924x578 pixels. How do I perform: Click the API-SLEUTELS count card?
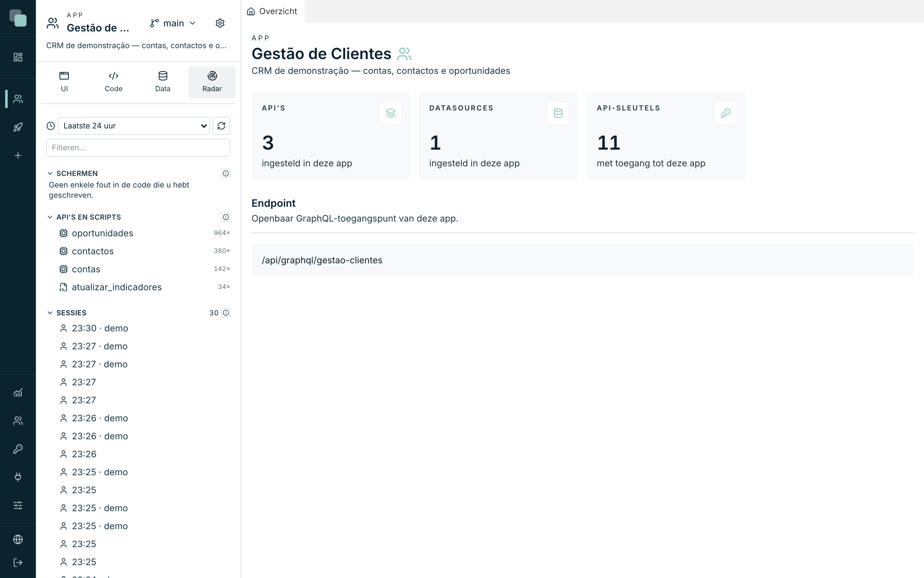pos(666,136)
